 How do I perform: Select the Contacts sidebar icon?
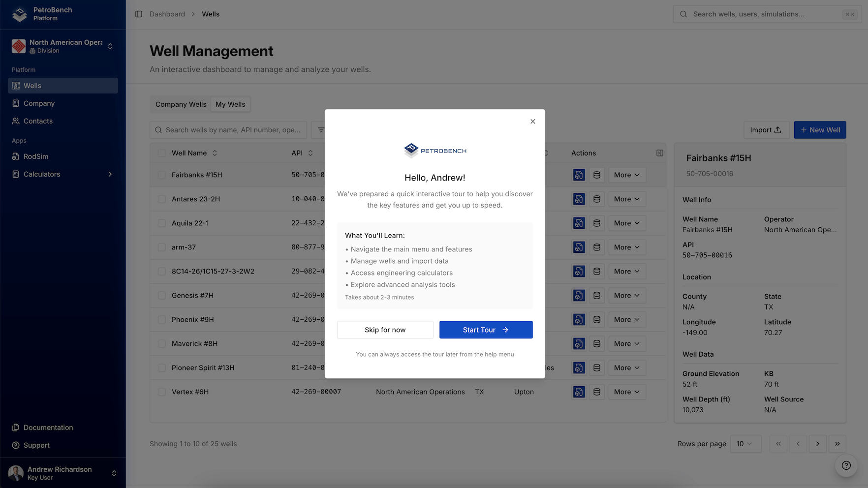(16, 121)
